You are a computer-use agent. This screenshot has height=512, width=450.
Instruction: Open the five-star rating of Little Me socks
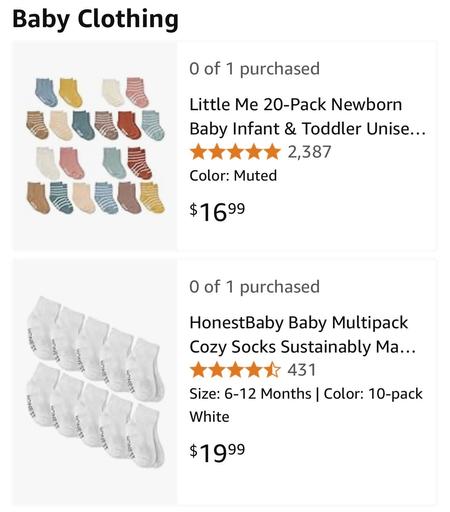click(x=235, y=152)
